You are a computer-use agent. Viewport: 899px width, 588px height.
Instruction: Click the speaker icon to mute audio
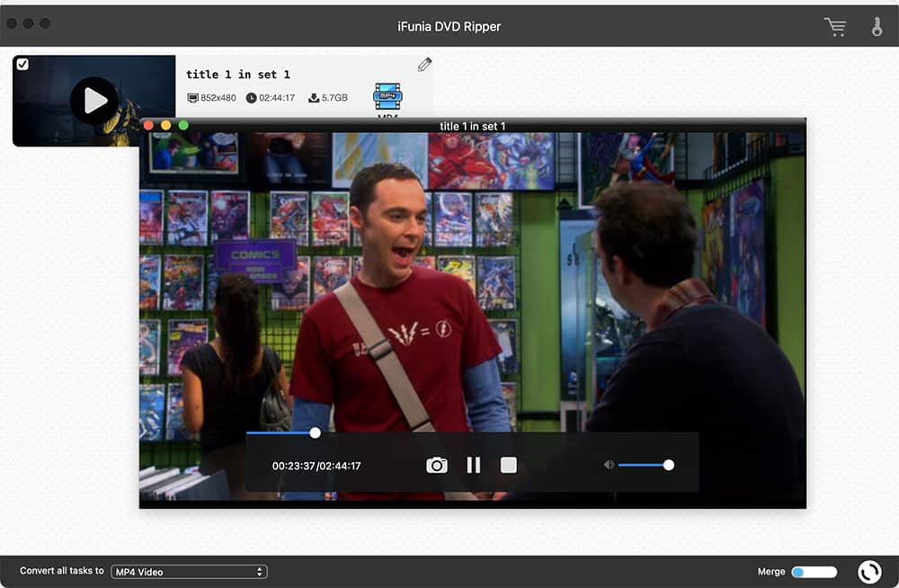pyautogui.click(x=609, y=464)
